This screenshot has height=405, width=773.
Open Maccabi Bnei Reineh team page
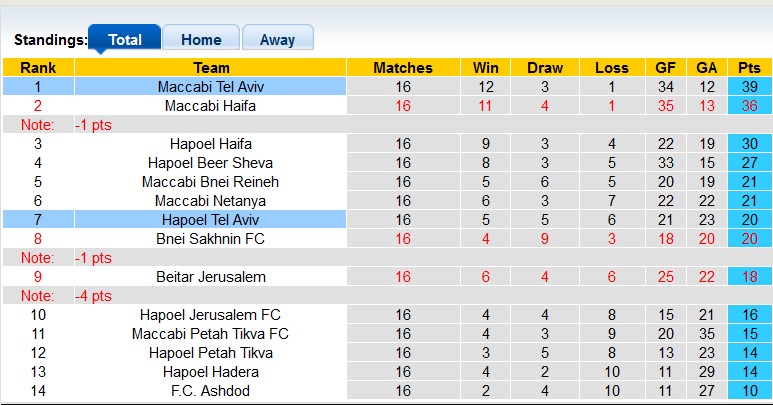click(210, 182)
